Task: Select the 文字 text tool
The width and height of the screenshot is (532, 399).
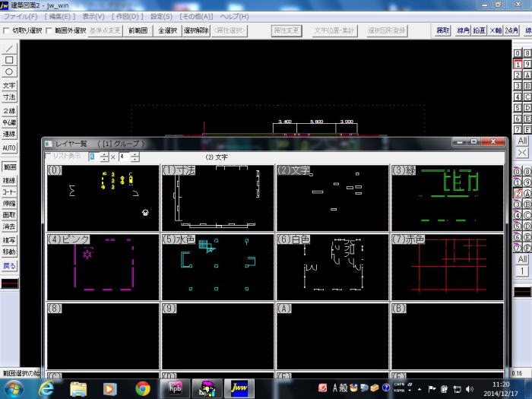Action: coord(9,85)
